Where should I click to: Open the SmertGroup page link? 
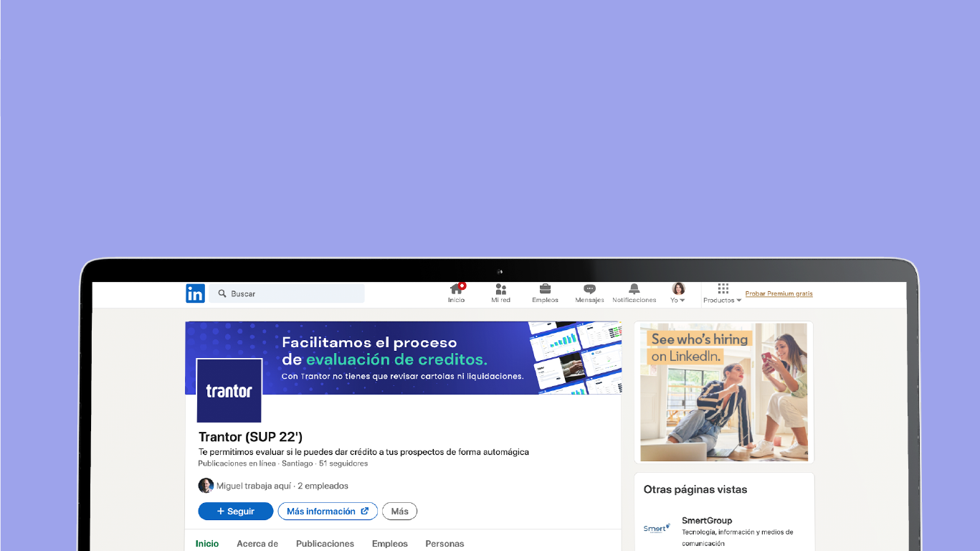pyautogui.click(x=707, y=521)
